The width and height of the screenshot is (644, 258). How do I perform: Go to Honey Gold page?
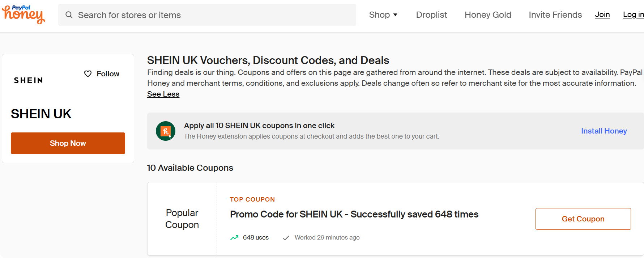click(x=488, y=15)
